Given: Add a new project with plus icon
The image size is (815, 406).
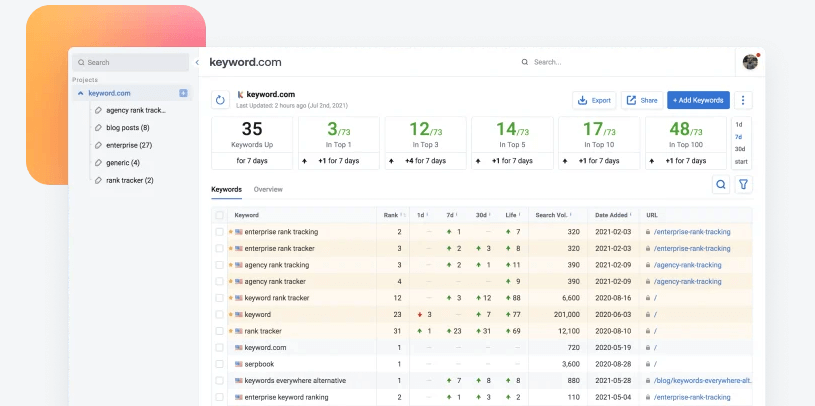Looking at the screenshot, I should tap(183, 93).
